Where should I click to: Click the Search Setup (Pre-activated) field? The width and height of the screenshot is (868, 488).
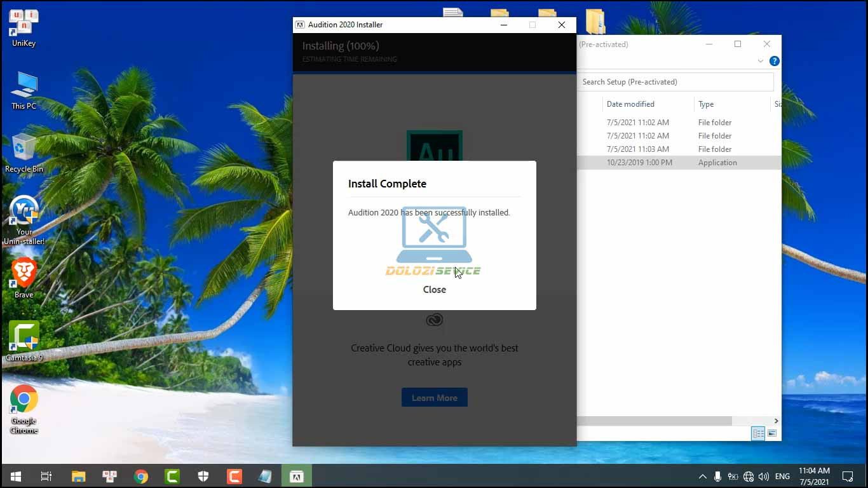[675, 82]
